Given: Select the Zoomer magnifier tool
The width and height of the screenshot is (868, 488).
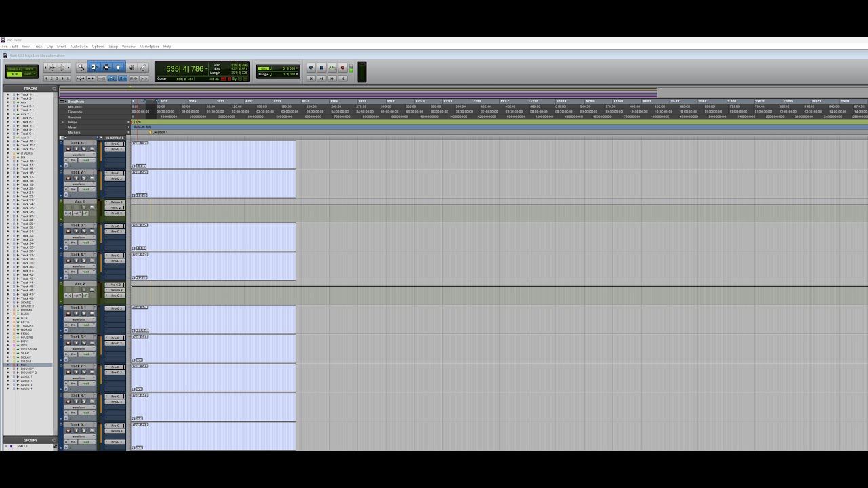Looking at the screenshot, I should [x=81, y=67].
